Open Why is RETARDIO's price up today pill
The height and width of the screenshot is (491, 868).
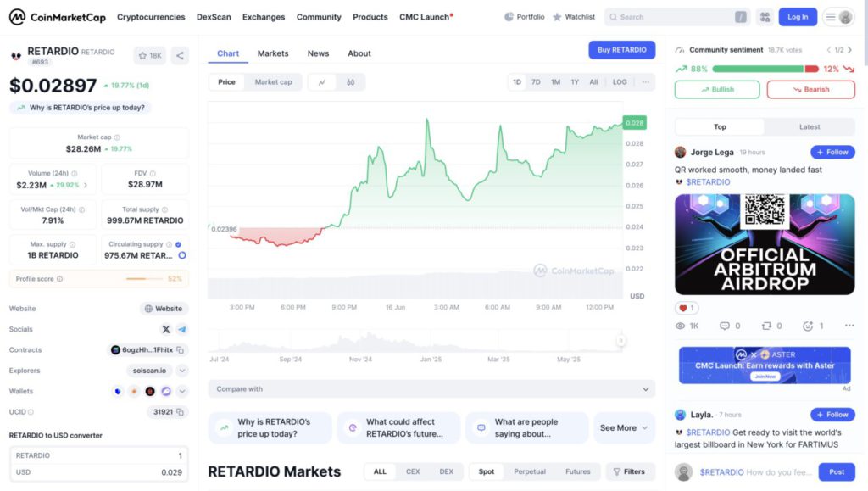click(x=81, y=108)
